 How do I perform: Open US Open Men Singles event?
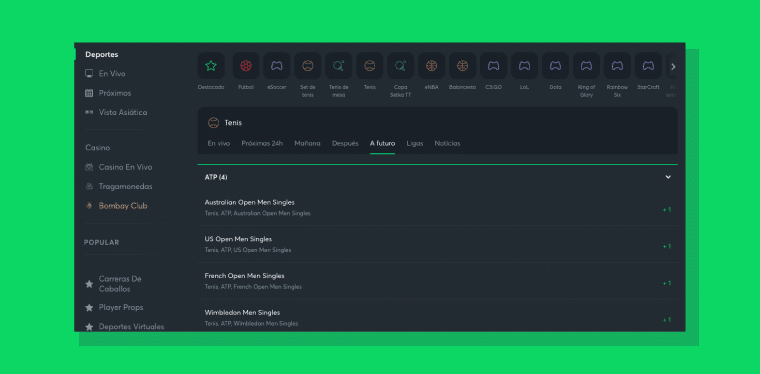[238, 239]
